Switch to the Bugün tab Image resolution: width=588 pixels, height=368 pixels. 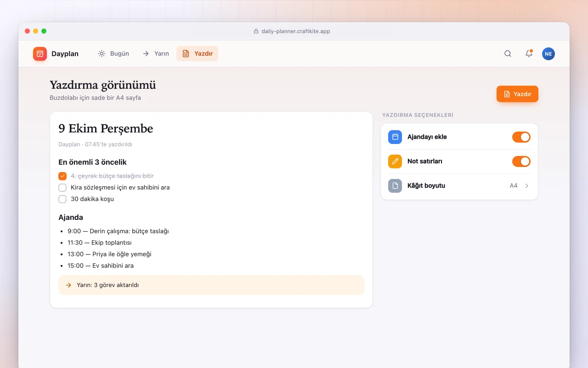[113, 54]
